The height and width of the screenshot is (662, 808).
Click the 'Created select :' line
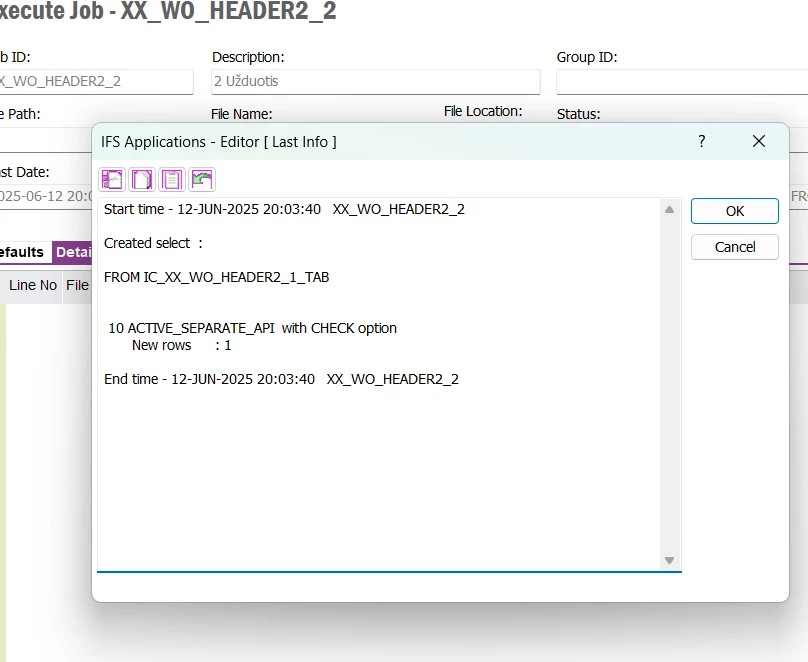coord(153,243)
